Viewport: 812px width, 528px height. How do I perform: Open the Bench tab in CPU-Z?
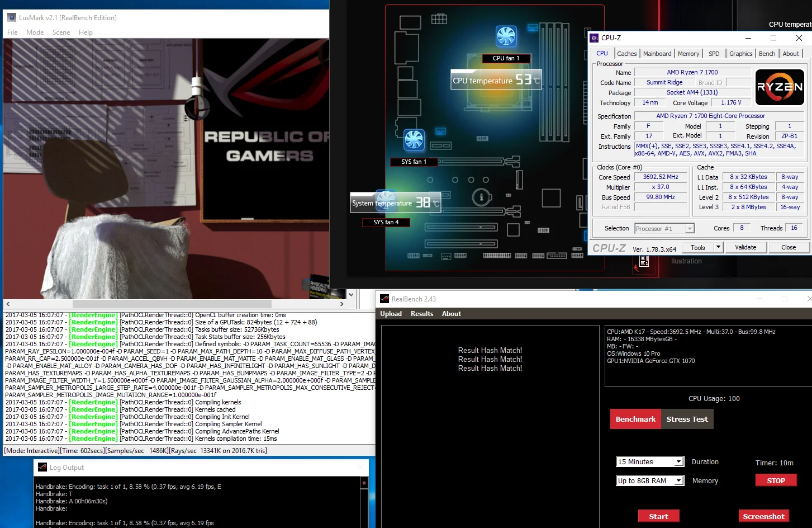click(767, 54)
